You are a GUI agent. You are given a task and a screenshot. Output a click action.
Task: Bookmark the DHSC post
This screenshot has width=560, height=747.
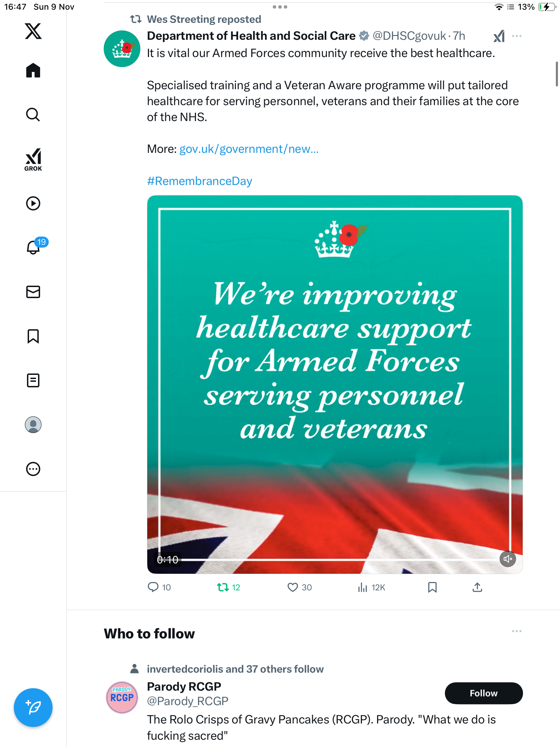click(432, 587)
